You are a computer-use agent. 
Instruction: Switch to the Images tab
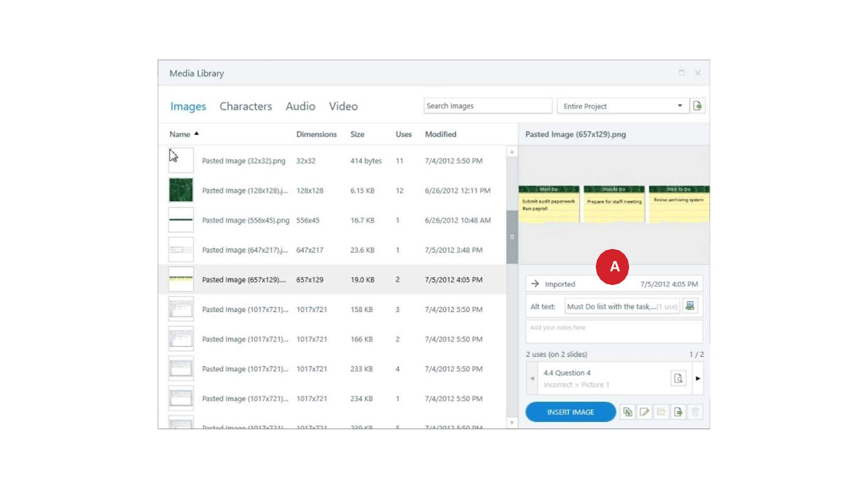[188, 106]
